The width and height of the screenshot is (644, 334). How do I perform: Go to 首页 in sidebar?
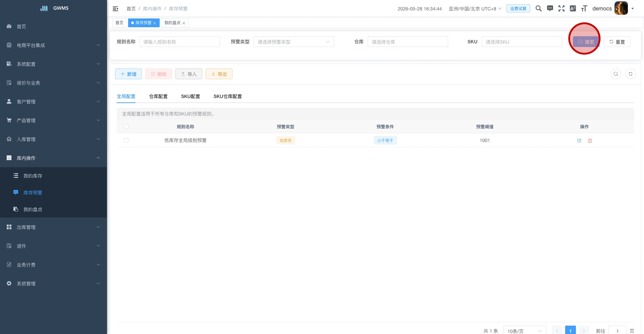tap(53, 27)
